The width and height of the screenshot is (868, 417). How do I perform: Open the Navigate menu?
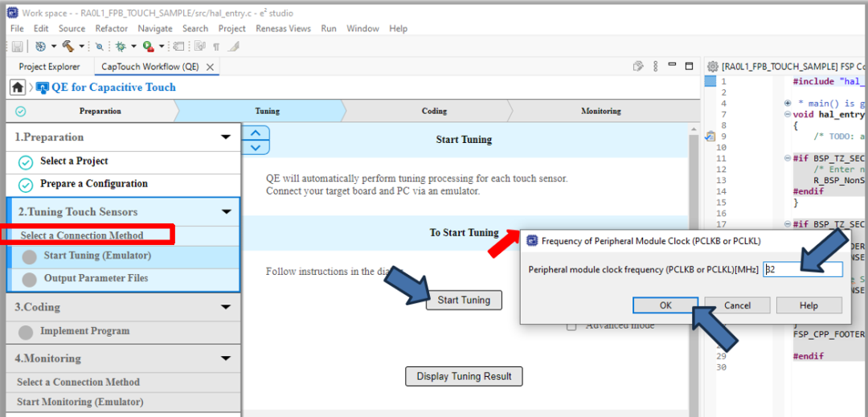[x=155, y=28]
